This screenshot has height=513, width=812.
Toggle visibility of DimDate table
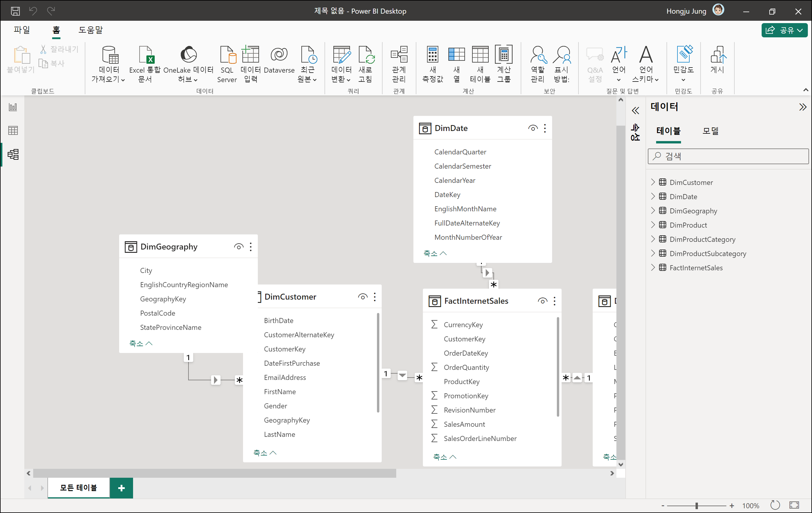click(533, 128)
